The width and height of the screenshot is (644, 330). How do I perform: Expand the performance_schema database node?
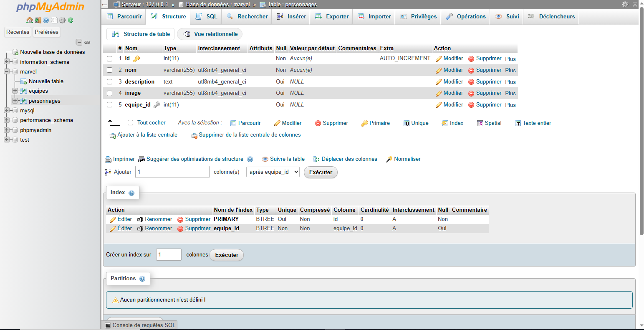point(7,120)
